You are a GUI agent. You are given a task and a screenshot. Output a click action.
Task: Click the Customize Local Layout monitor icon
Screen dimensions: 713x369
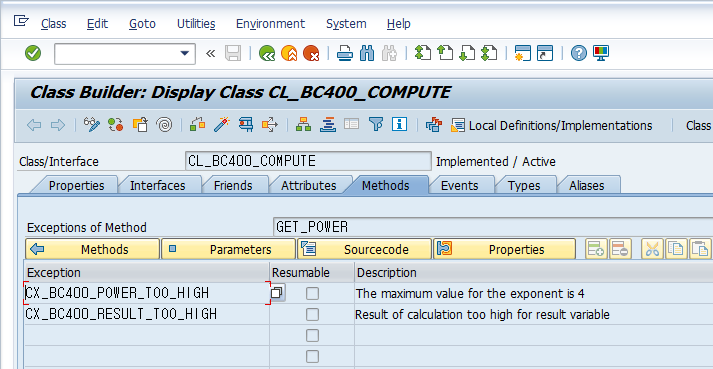click(601, 53)
